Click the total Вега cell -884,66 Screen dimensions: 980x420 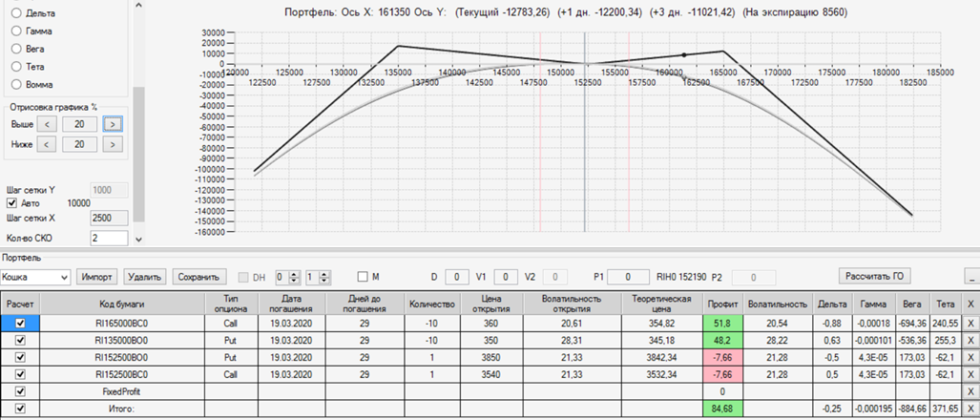[x=912, y=408]
